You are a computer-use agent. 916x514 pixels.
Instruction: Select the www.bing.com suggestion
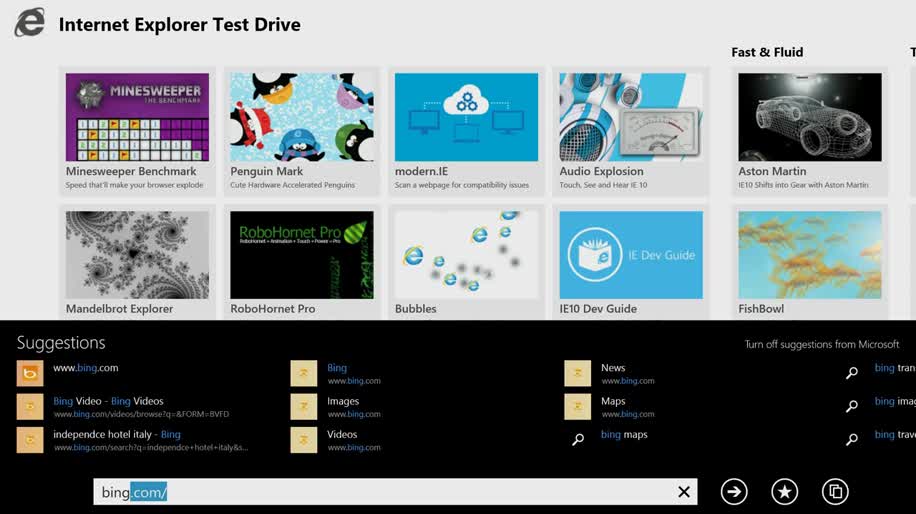tap(86, 368)
